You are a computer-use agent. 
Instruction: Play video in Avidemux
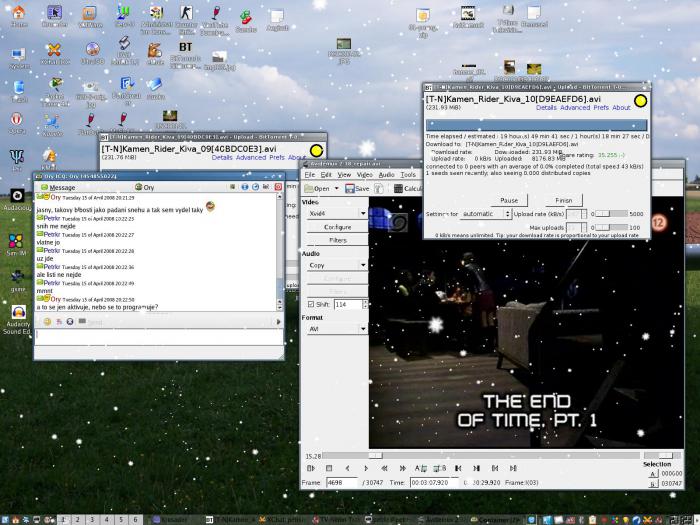click(x=311, y=468)
